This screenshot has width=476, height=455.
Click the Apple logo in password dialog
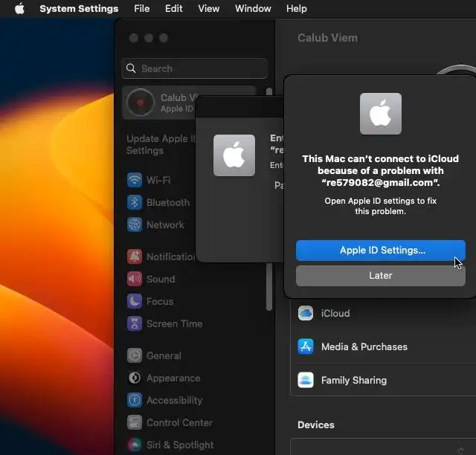coord(234,155)
